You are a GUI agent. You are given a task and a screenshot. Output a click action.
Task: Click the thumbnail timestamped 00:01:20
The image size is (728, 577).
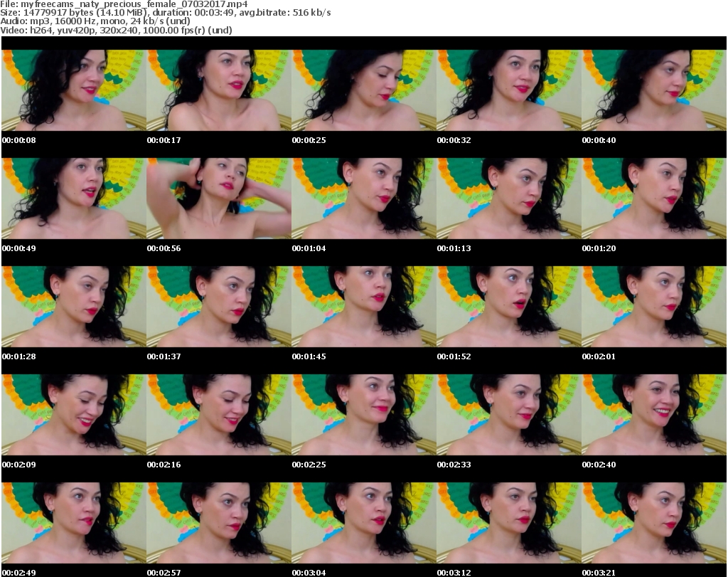pos(654,198)
